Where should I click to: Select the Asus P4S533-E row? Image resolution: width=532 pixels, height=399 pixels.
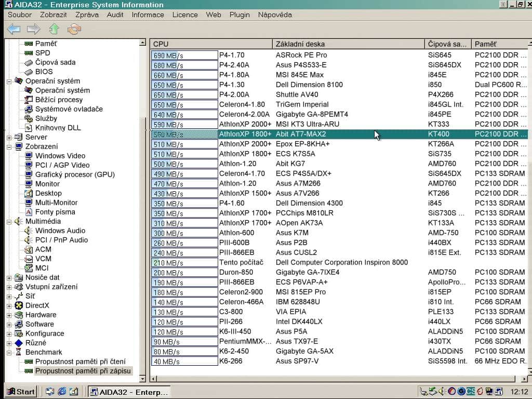coord(339,65)
